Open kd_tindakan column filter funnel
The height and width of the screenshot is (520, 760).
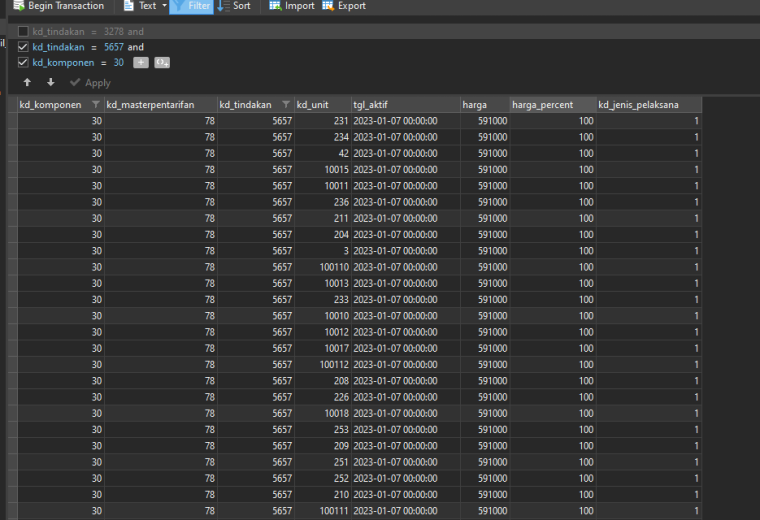tap(286, 105)
